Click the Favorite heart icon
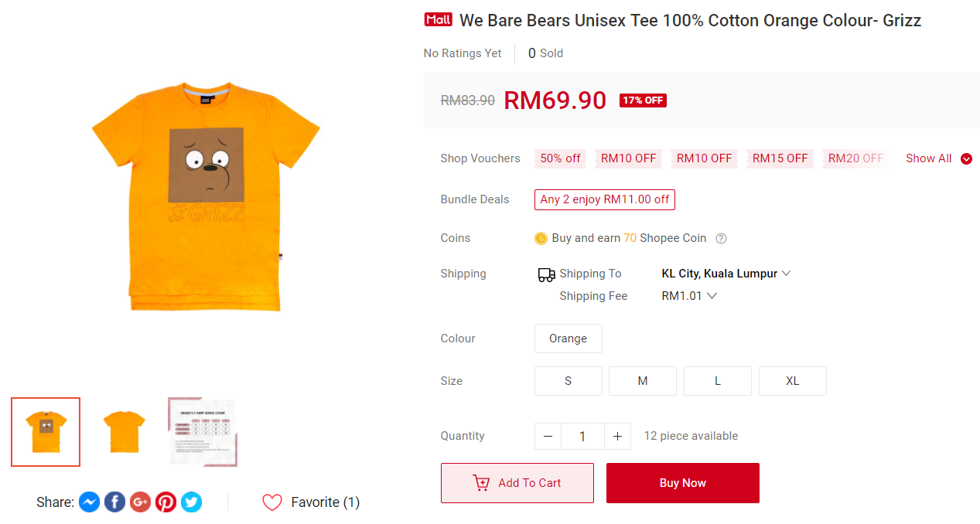 click(272, 502)
